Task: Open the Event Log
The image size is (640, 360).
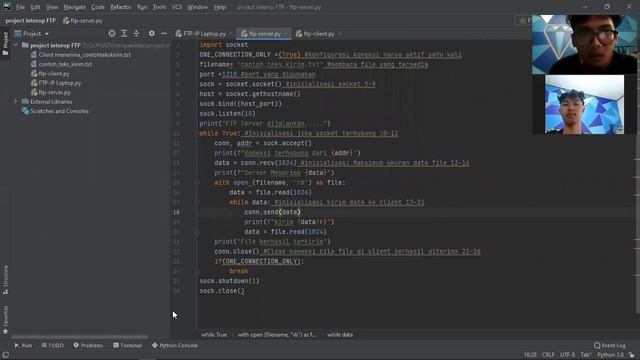Action: coord(609,345)
